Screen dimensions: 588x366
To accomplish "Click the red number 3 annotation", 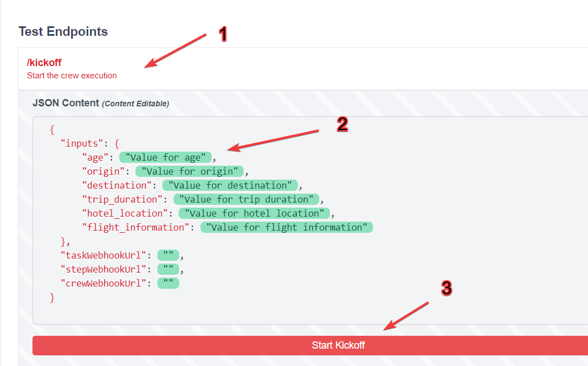I will click(x=446, y=288).
